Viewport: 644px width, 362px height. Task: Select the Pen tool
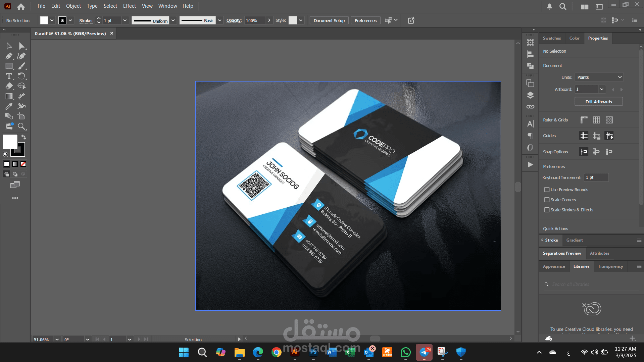coord(9,56)
